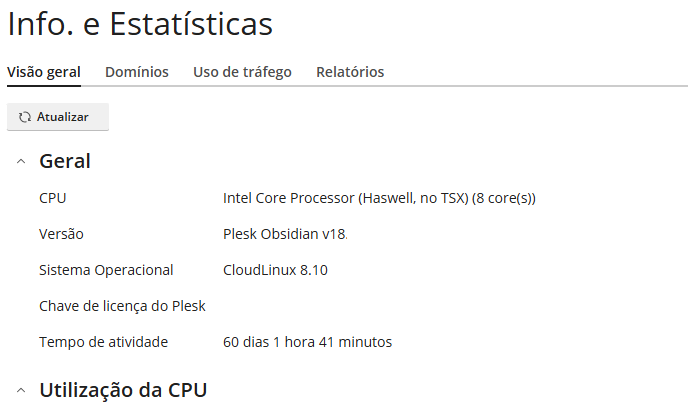Switch to the Domínios tab

(x=137, y=72)
